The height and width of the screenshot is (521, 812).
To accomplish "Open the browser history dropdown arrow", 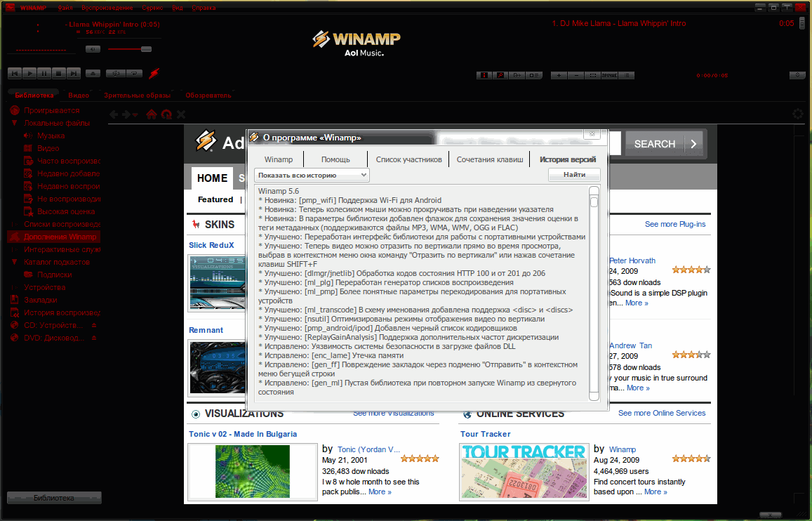I will click(x=135, y=115).
